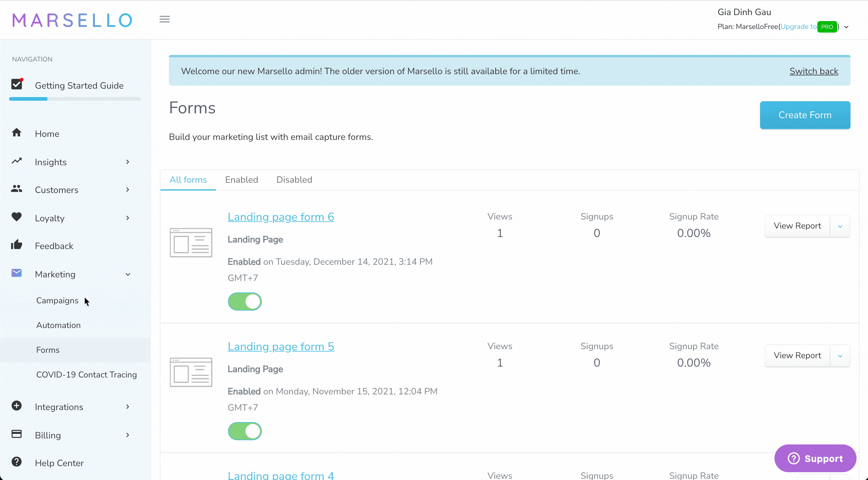This screenshot has height=480, width=868.
Task: Open dropdown next to form 6 View Report
Action: (840, 226)
